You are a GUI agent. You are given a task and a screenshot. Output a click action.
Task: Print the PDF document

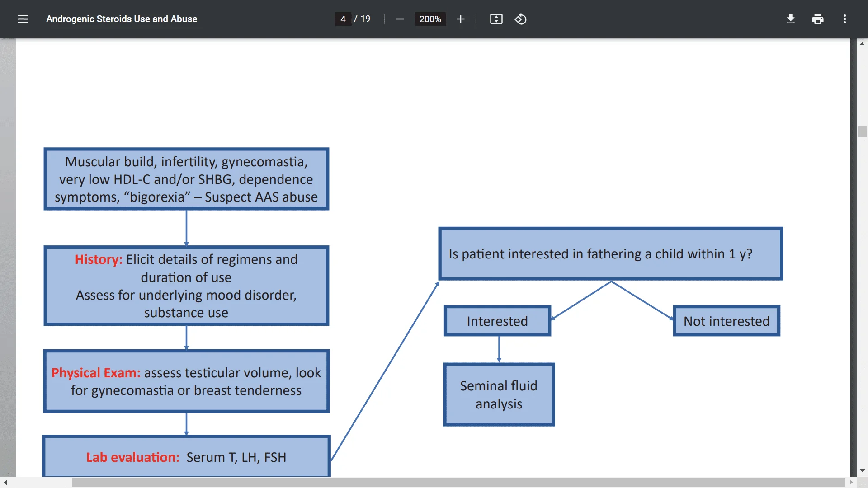point(817,19)
